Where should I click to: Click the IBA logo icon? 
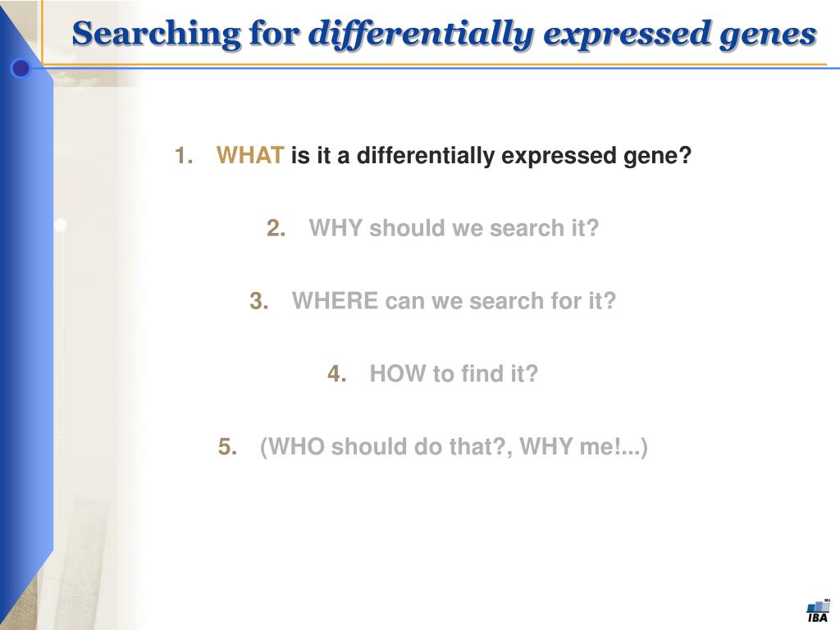pyautogui.click(x=819, y=610)
